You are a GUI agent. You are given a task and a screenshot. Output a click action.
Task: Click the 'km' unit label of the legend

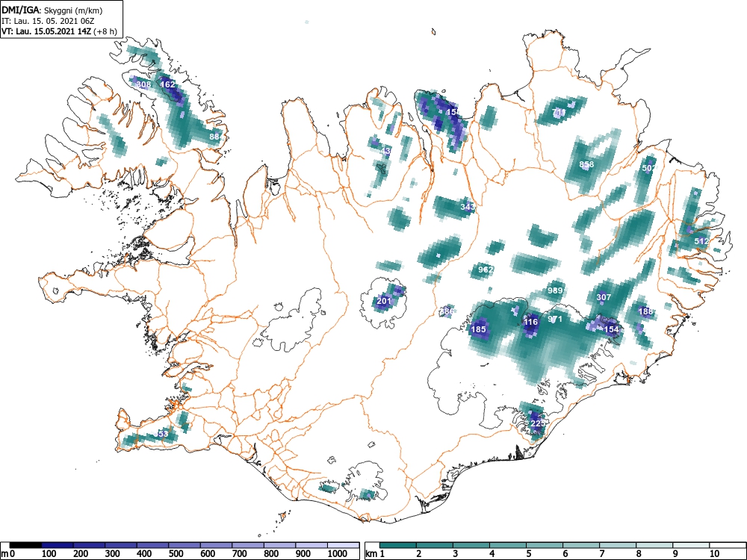coord(371,553)
